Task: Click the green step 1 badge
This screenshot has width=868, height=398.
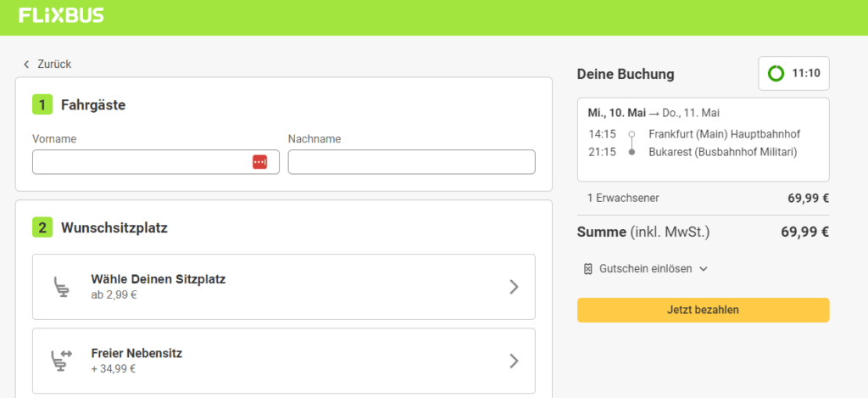Action: pos(42,104)
